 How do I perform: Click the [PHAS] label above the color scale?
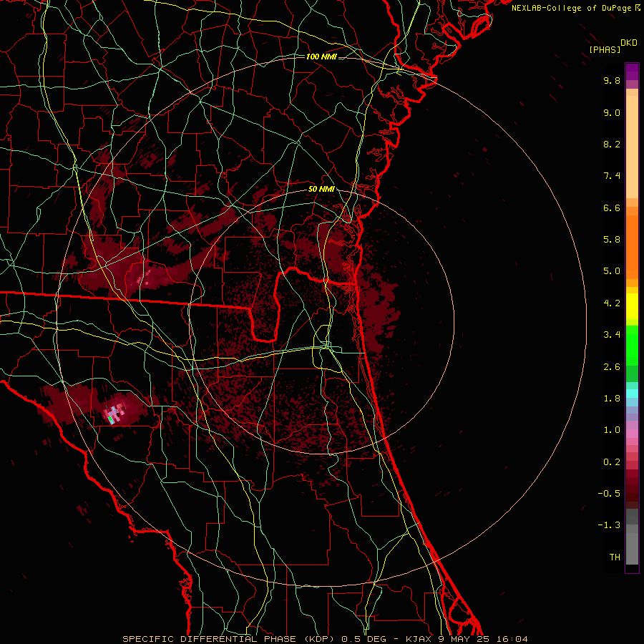[x=605, y=49]
